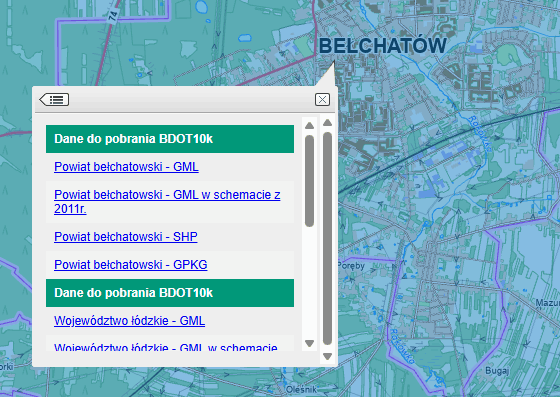The height and width of the screenshot is (397, 560).
Task: Click the Oleśnik label on the map
Action: click(x=301, y=390)
